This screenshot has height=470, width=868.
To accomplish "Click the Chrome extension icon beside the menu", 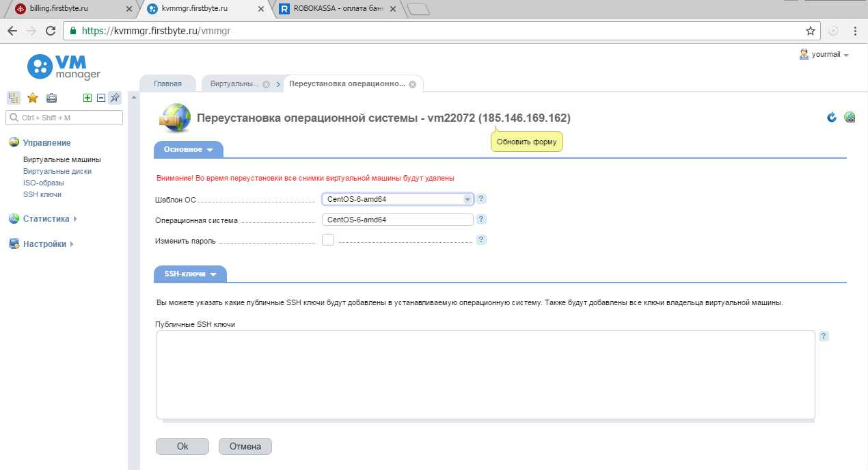I will click(x=833, y=31).
